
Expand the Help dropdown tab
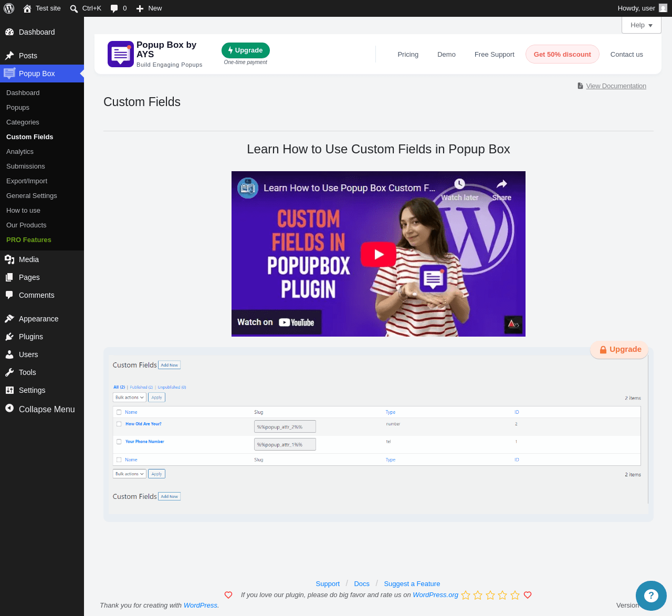[642, 25]
